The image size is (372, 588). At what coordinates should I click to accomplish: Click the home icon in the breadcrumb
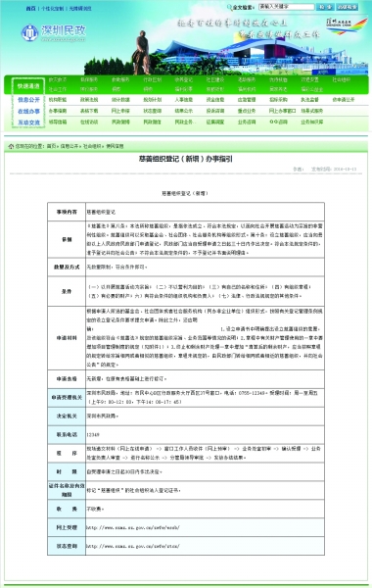[11, 146]
